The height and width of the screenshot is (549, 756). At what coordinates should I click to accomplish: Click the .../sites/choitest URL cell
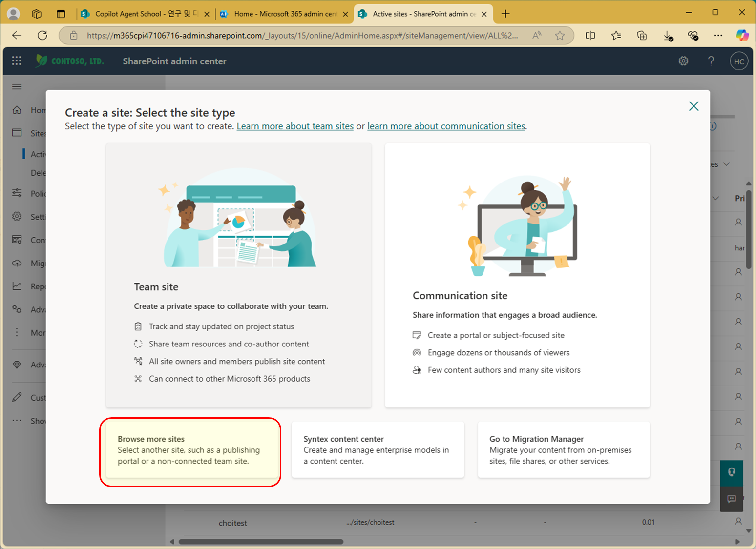point(370,522)
